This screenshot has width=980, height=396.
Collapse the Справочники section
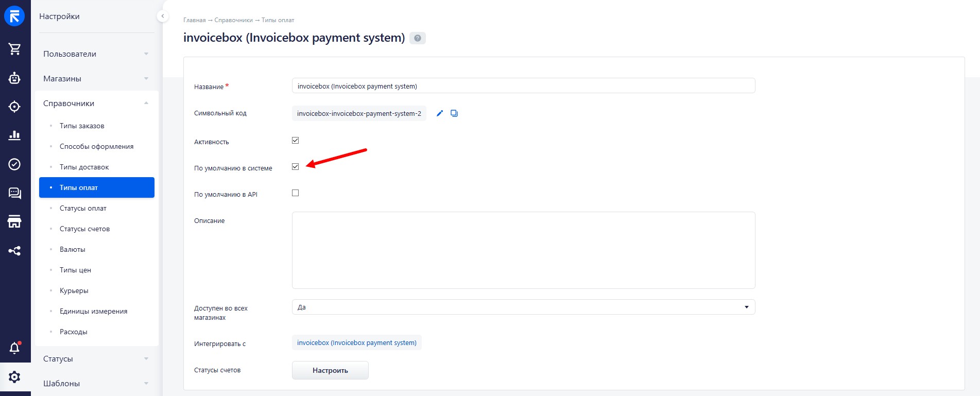[97, 103]
